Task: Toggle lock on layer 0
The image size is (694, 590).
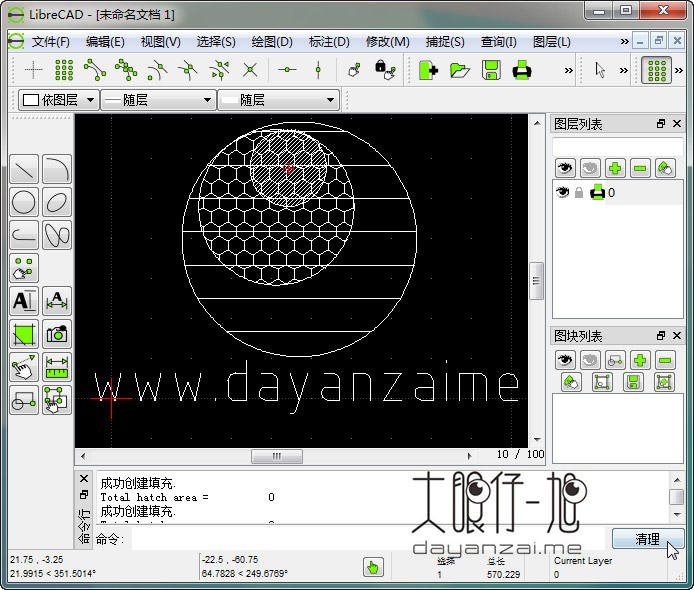Action: click(x=579, y=193)
